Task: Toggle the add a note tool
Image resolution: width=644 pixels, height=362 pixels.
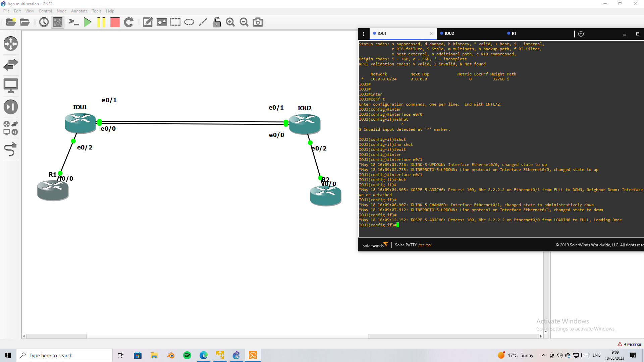Action: (x=148, y=22)
